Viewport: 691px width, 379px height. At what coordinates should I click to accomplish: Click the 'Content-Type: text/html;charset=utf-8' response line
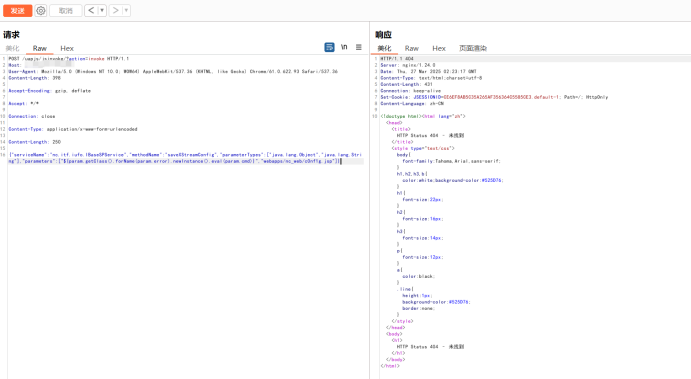click(431, 78)
